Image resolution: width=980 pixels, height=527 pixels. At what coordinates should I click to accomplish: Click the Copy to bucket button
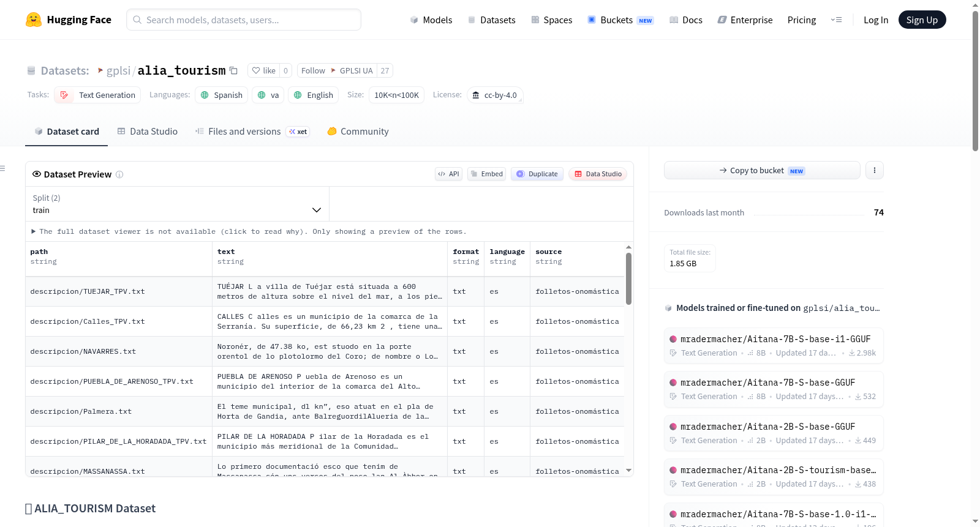(762, 170)
